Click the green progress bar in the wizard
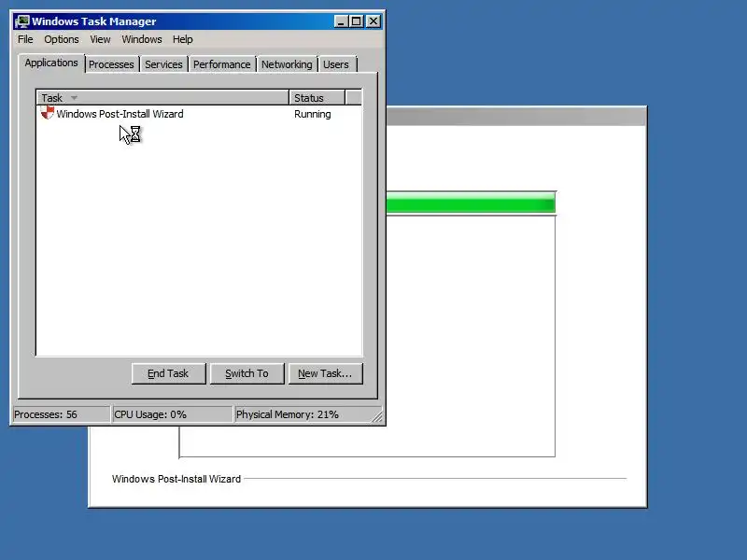The image size is (747, 560). [x=471, y=203]
